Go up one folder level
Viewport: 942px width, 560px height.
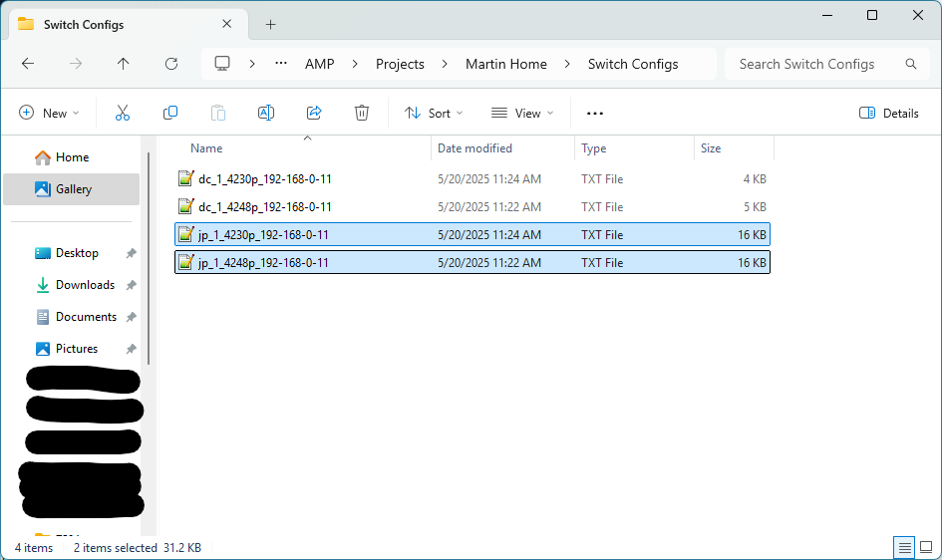click(124, 64)
